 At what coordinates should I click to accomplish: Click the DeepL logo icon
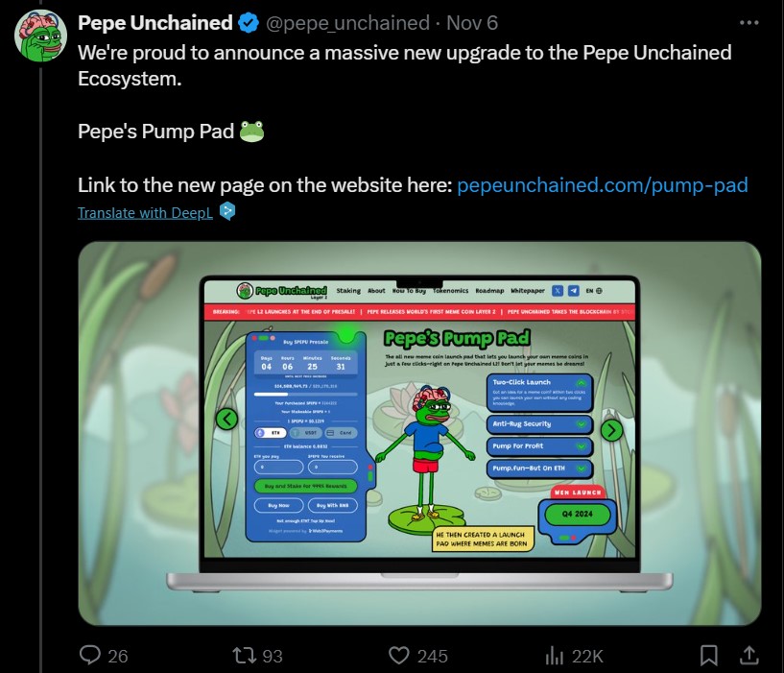pyautogui.click(x=227, y=211)
